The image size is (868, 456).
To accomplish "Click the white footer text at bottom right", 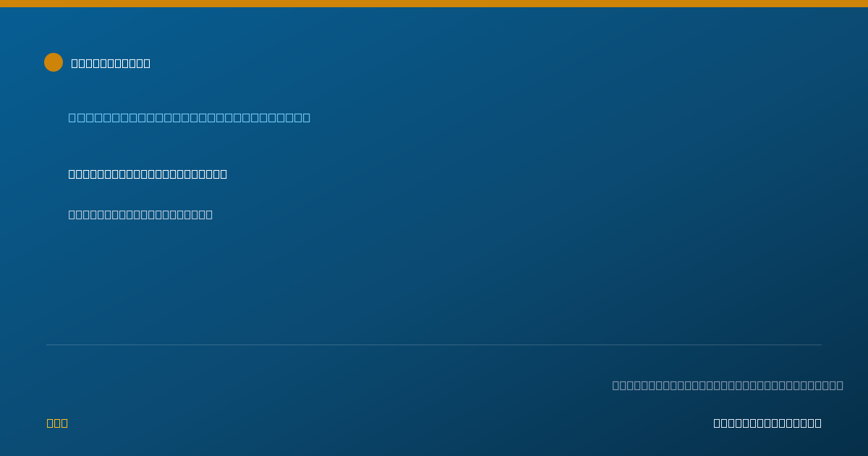I will (767, 423).
